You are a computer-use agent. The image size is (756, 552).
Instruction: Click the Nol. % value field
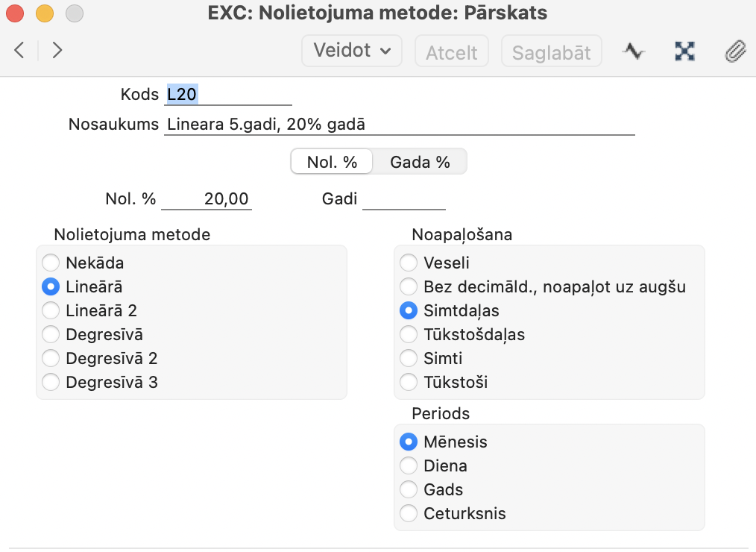point(207,199)
